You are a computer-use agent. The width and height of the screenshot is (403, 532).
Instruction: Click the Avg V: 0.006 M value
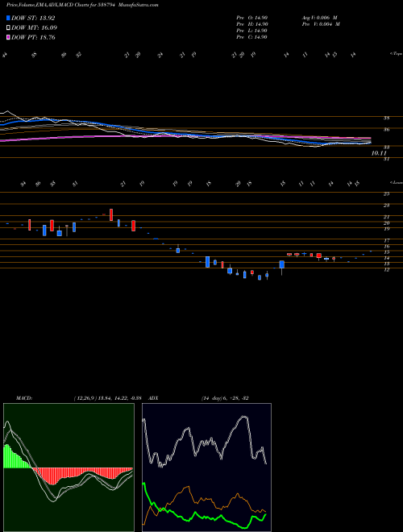pyautogui.click(x=319, y=18)
